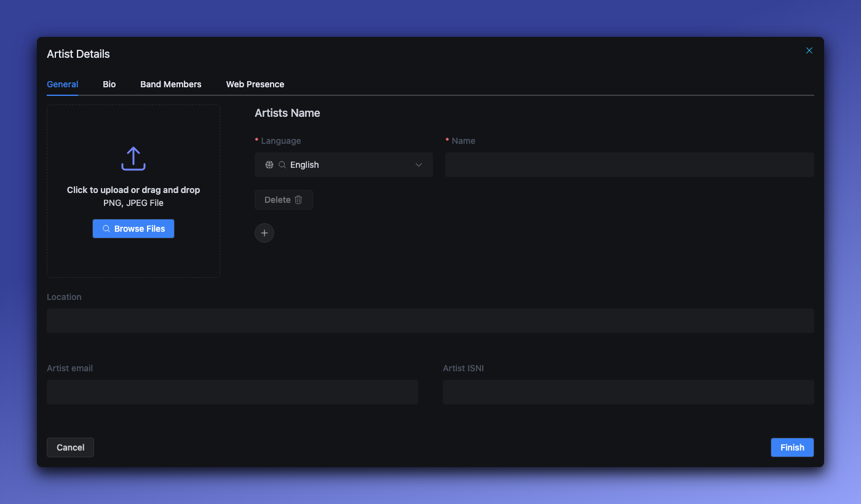
Task: Switch to the Bio tab
Action: 109,84
